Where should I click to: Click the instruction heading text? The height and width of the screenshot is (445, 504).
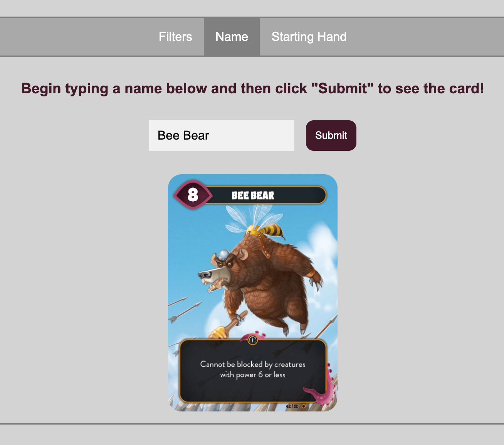click(x=252, y=88)
